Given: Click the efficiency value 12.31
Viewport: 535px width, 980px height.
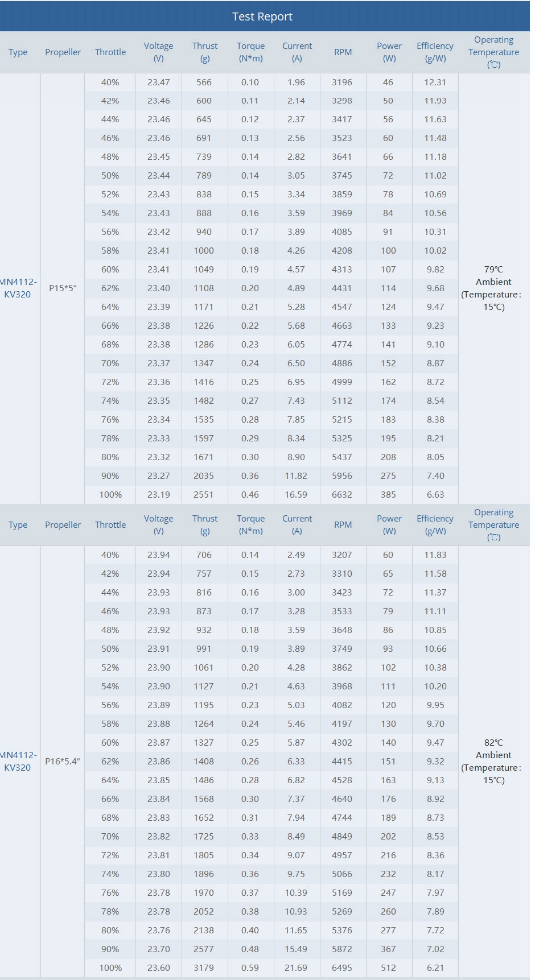Looking at the screenshot, I should coord(435,82).
